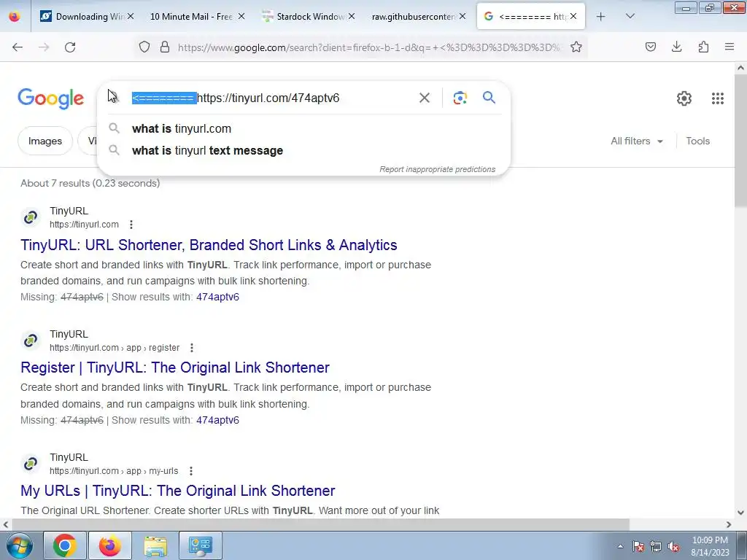747x560 pixels.
Task: Click the Firefox View icon in tab strip
Action: [15, 16]
